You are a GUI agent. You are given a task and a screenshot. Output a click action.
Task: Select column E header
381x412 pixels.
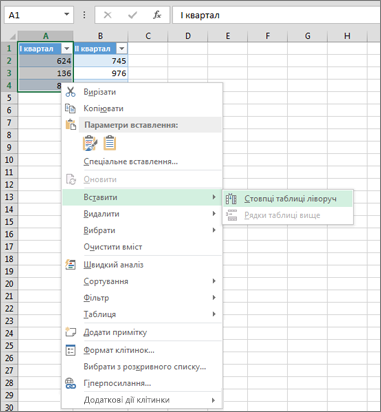(228, 36)
